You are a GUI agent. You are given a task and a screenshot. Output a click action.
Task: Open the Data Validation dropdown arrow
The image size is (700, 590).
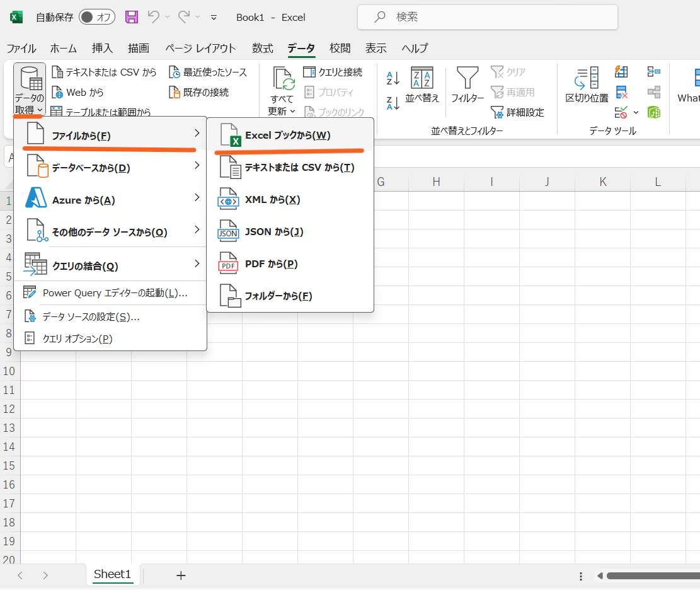point(636,113)
